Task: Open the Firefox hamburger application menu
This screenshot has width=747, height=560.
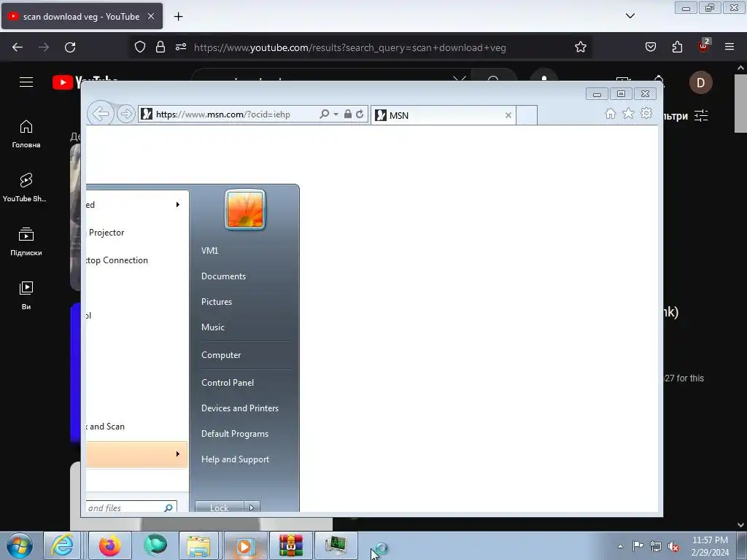Action: 729,47
